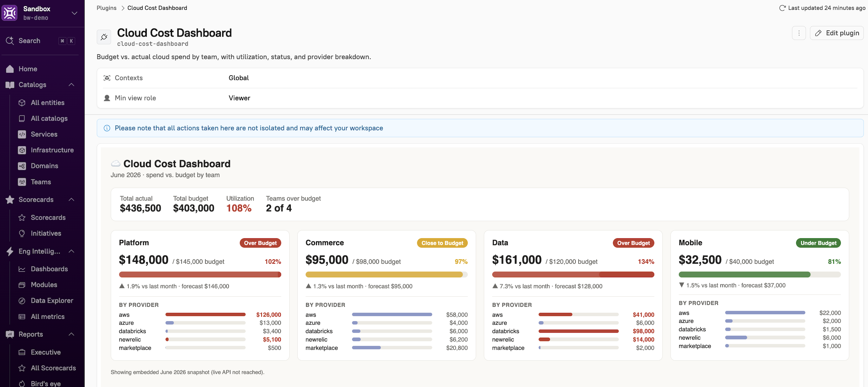Click the Data Explorer compass icon
The width and height of the screenshot is (868, 387).
(x=22, y=301)
